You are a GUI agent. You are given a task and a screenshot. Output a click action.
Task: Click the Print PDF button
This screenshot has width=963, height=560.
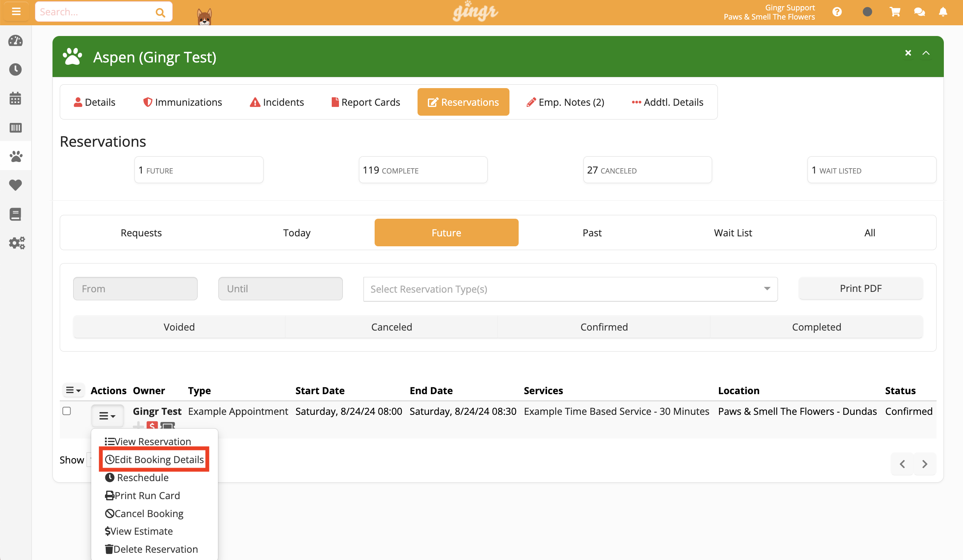(x=861, y=288)
